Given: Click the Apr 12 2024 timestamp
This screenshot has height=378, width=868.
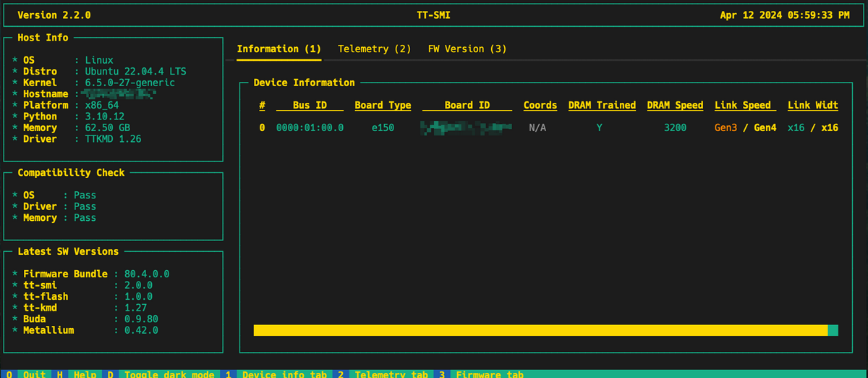Looking at the screenshot, I should click(x=785, y=14).
